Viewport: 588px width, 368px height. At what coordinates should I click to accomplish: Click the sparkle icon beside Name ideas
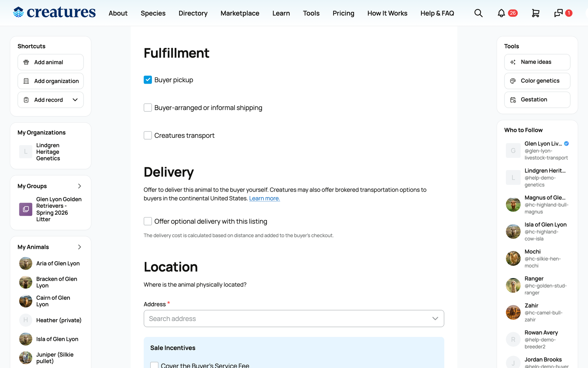point(513,62)
